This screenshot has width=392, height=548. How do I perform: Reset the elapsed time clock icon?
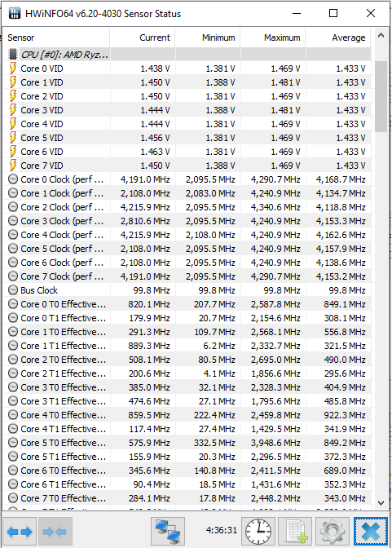click(258, 532)
